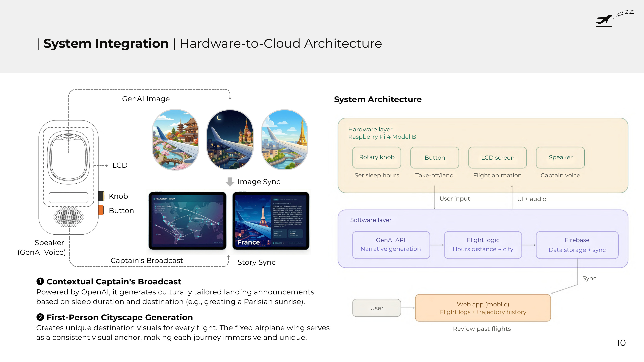This screenshot has width=644, height=362.
Task: Click the Image Sync label
Action: [x=259, y=182]
